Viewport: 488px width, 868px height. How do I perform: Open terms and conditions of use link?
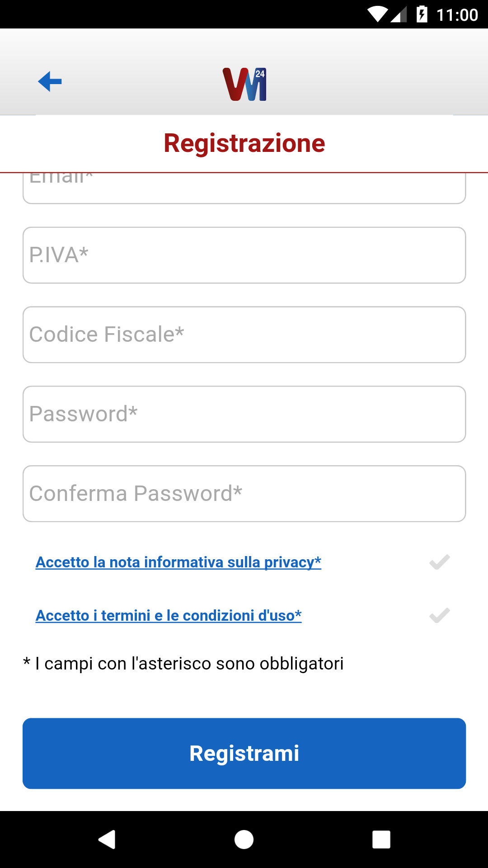tap(169, 616)
